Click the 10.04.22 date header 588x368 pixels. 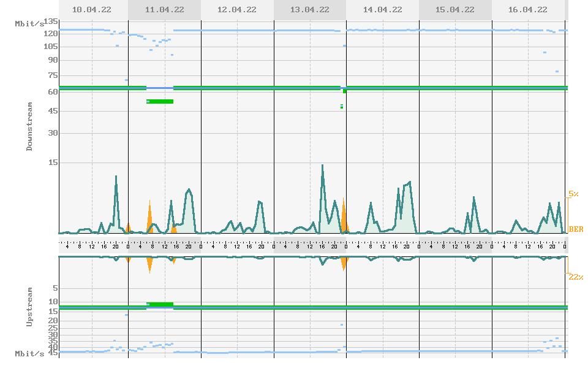click(93, 10)
